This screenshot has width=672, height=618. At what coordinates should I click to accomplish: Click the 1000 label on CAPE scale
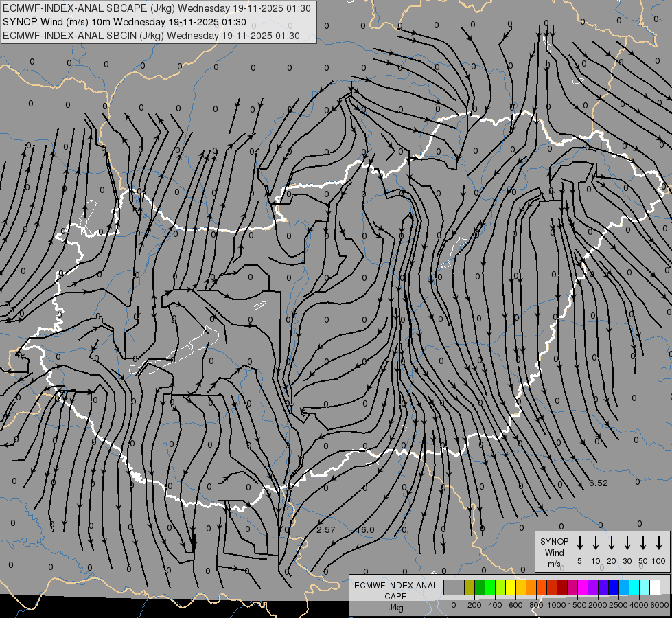(x=556, y=605)
